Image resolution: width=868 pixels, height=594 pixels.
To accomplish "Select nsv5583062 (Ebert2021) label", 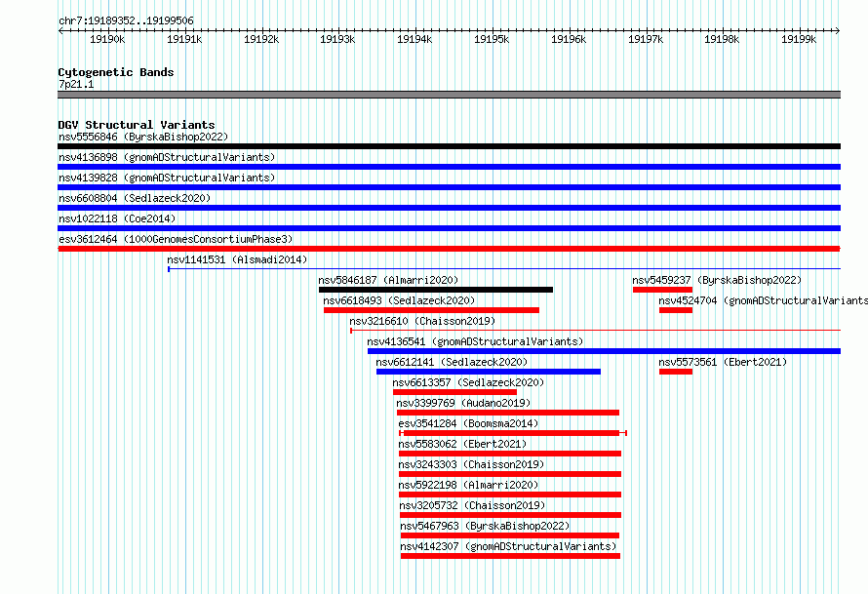I will [x=463, y=444].
